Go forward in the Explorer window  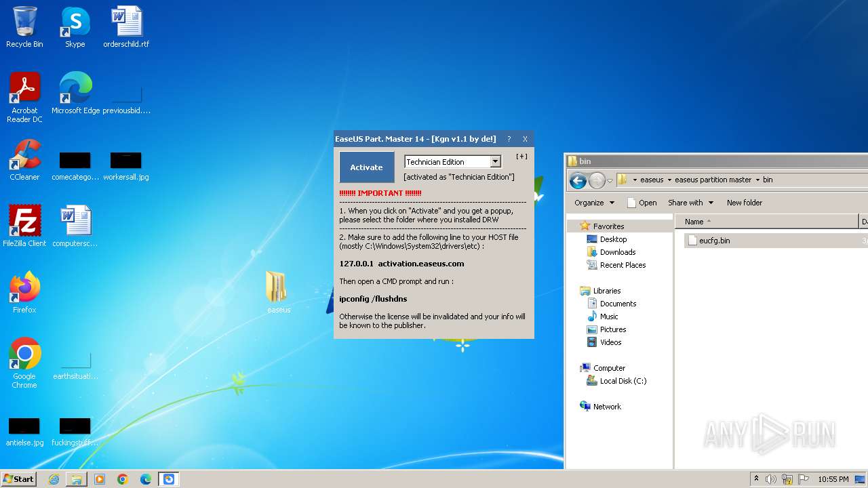[x=597, y=180]
